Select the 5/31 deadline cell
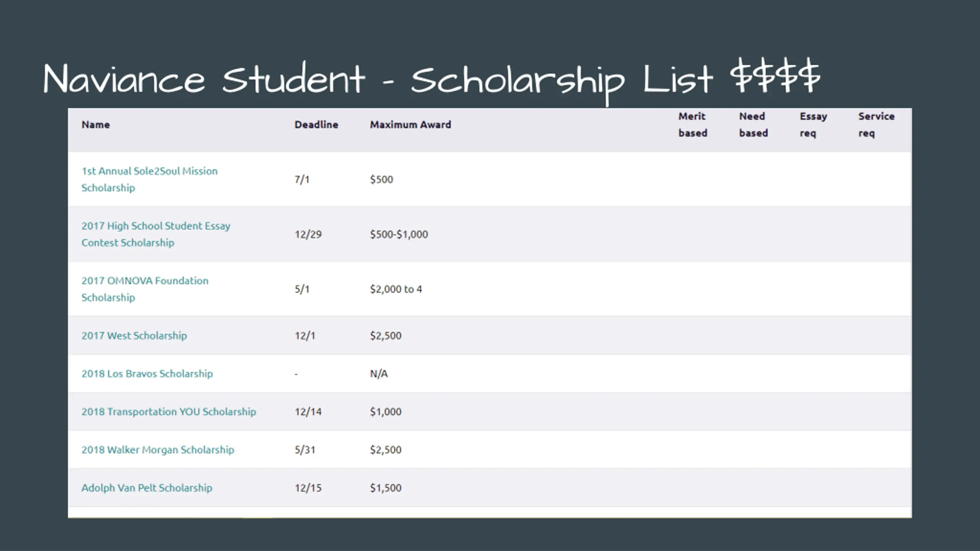The width and height of the screenshot is (980, 551). [305, 450]
